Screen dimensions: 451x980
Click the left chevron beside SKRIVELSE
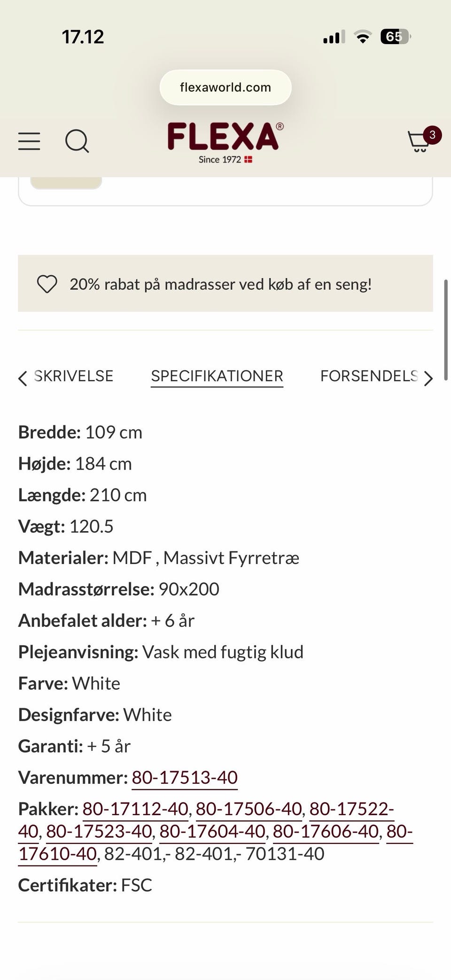pyautogui.click(x=22, y=378)
